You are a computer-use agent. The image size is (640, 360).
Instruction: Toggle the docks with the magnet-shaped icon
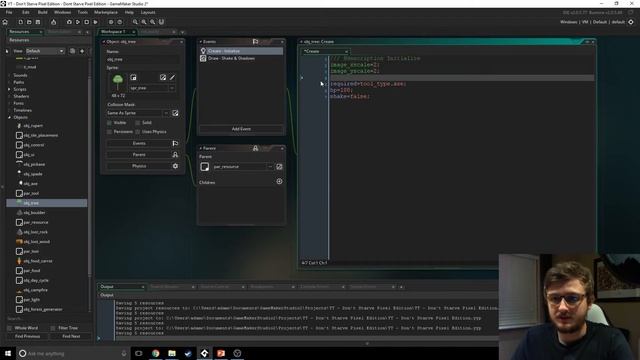coord(161,22)
